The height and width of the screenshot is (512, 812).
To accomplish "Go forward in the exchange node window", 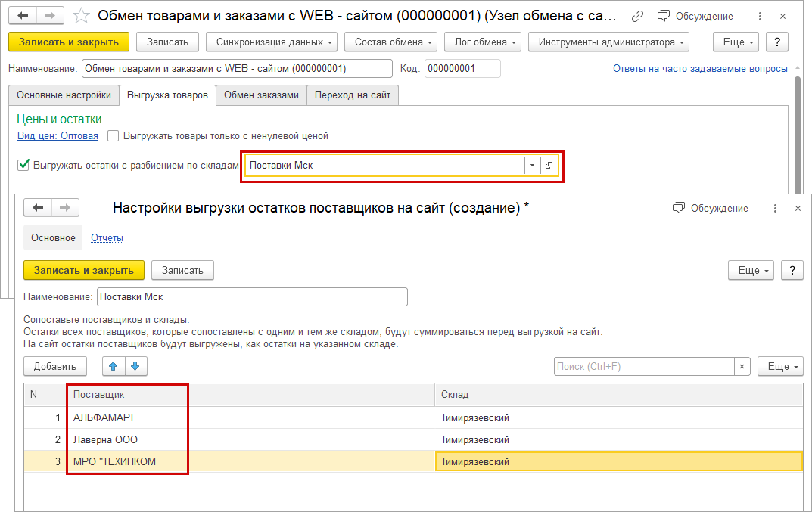I will [50, 16].
